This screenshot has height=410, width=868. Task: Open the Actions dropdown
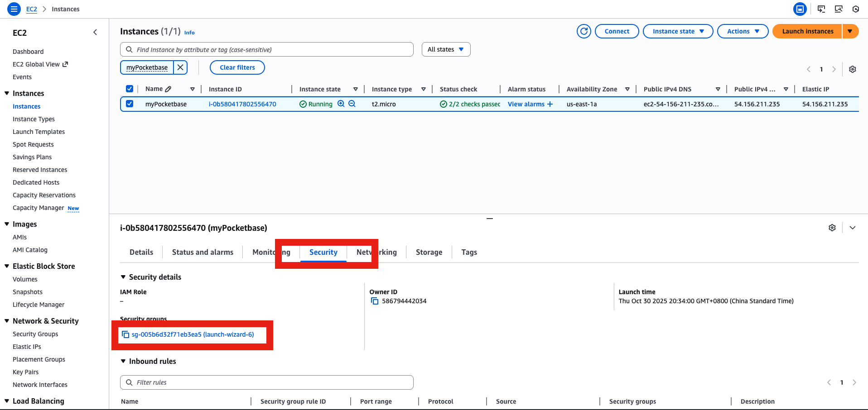[743, 31]
